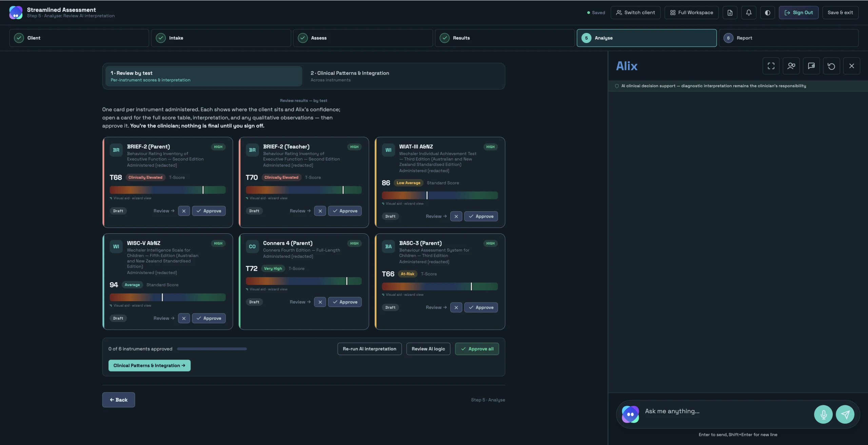Reject the Conners 4 (Parent) interpretation
Screen dimensions: 868x445
(320, 302)
